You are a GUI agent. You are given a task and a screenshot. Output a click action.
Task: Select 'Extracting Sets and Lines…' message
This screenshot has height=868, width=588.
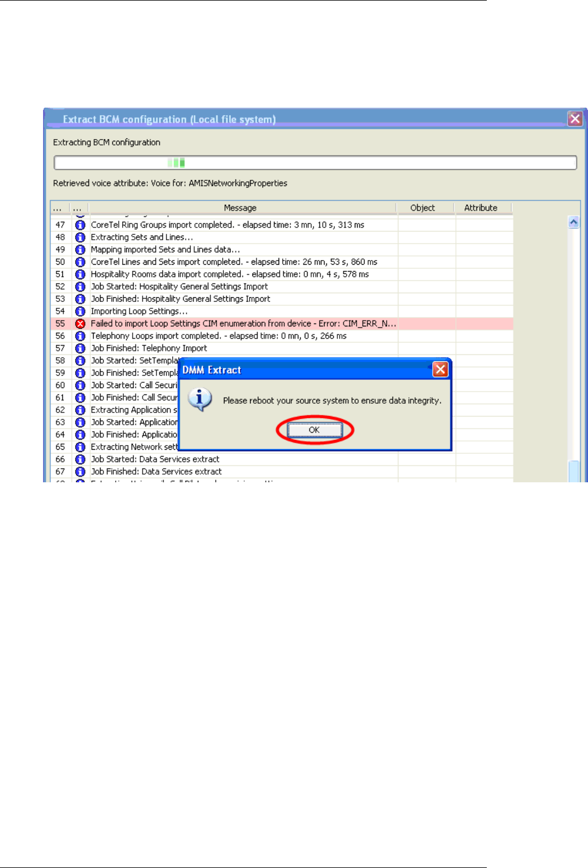coord(142,237)
